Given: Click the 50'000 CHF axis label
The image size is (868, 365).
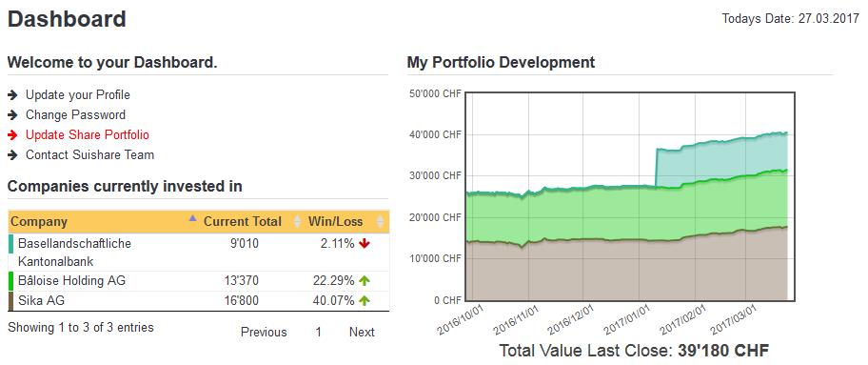Looking at the screenshot, I should pos(434,93).
